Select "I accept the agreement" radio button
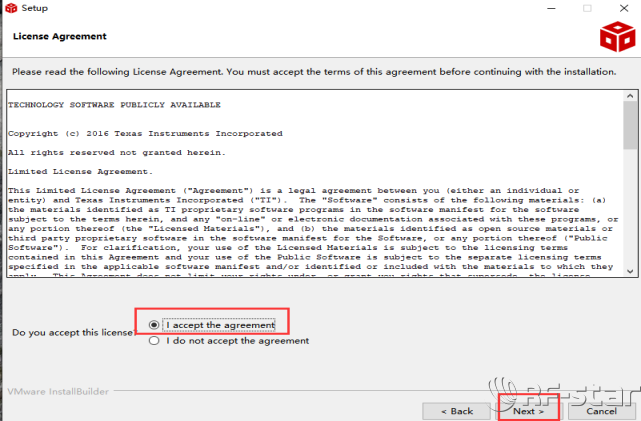The image size is (641, 421). pyautogui.click(x=154, y=325)
